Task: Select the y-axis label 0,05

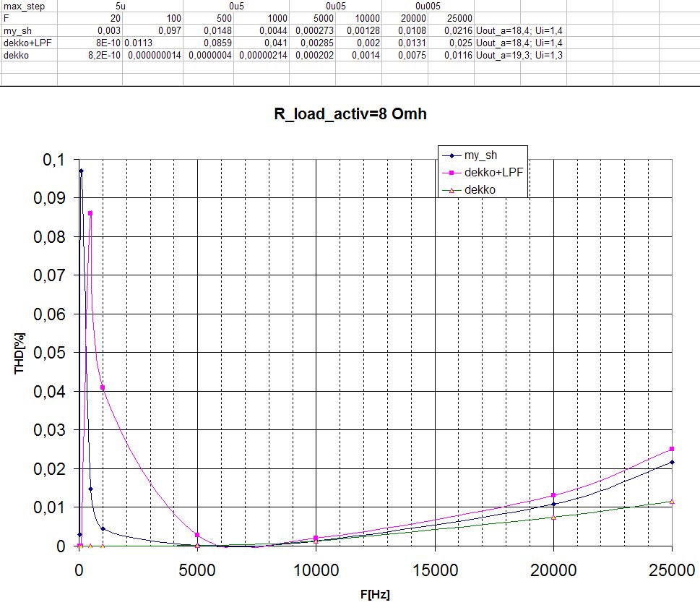Action: pos(49,353)
